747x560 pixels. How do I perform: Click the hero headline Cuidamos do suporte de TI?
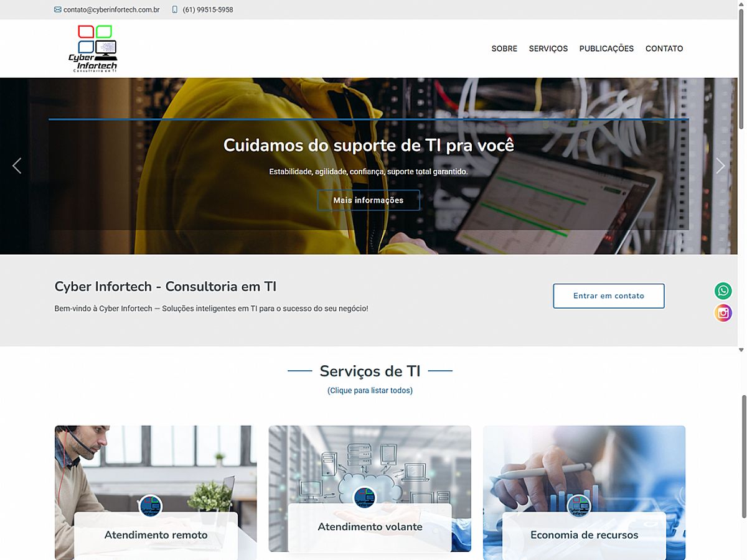[x=369, y=145]
